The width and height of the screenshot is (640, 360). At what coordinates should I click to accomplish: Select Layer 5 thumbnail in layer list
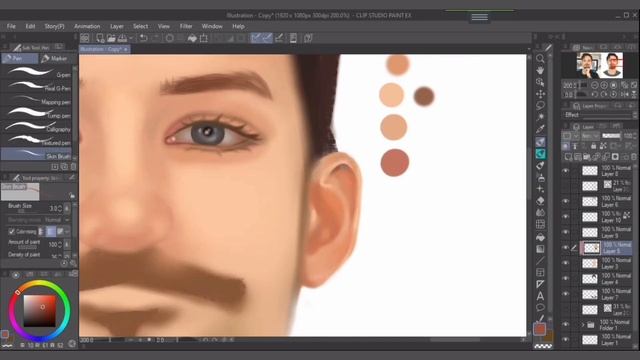[x=591, y=248]
